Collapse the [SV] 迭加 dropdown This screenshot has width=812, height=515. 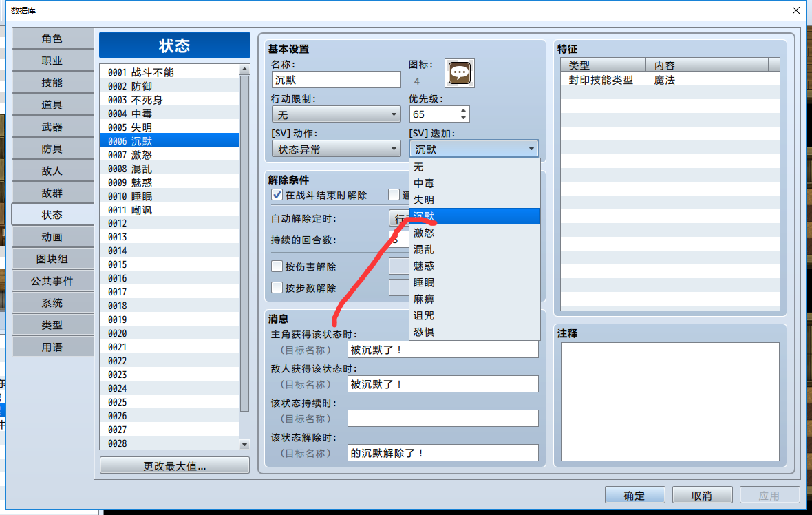(x=474, y=149)
